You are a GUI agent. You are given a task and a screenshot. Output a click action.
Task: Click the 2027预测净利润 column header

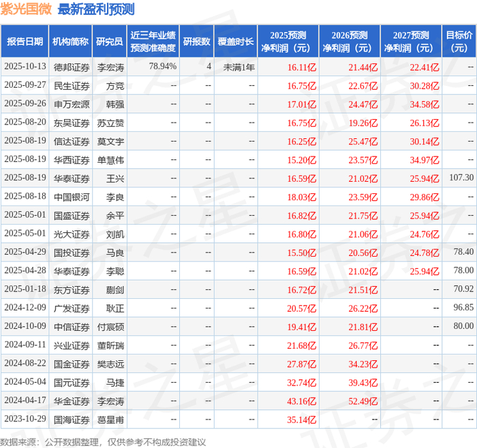point(411,42)
